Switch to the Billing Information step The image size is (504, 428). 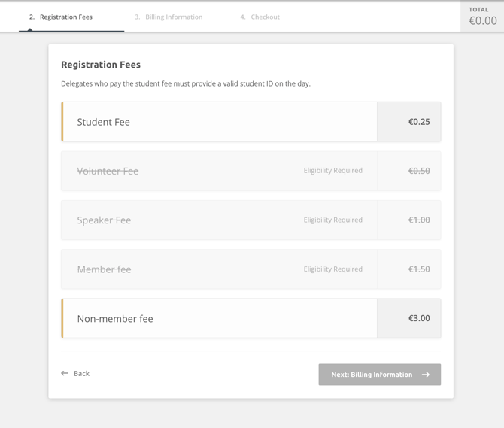pos(169,17)
